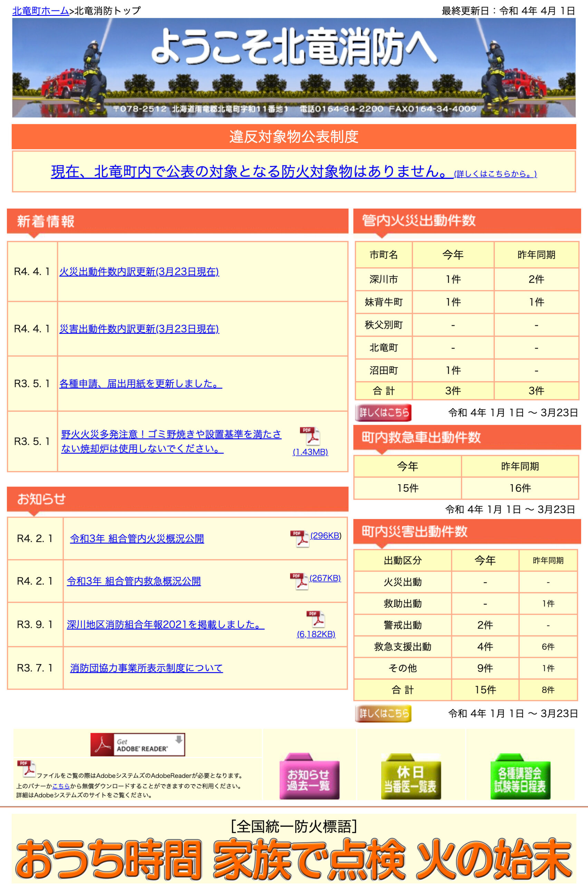The height and width of the screenshot is (884, 588).
Task: Click 詳しくはこちら below the fire dispatch table
Action: (383, 412)
